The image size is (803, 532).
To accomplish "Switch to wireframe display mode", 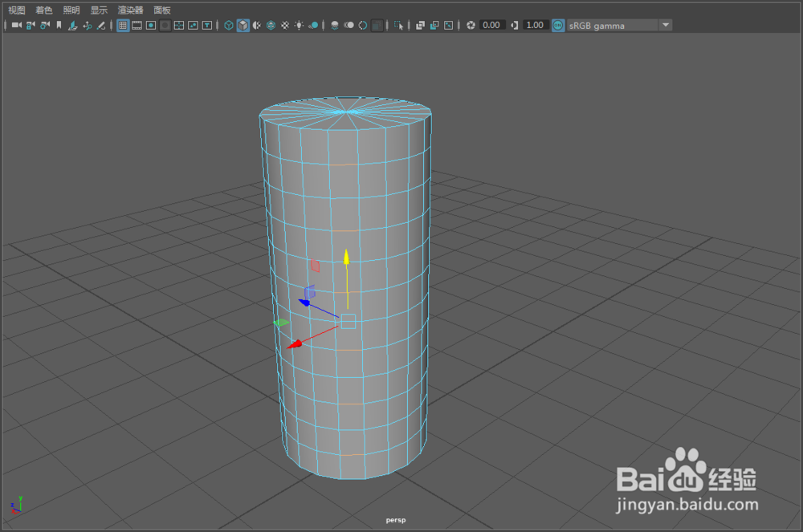I will (x=229, y=25).
